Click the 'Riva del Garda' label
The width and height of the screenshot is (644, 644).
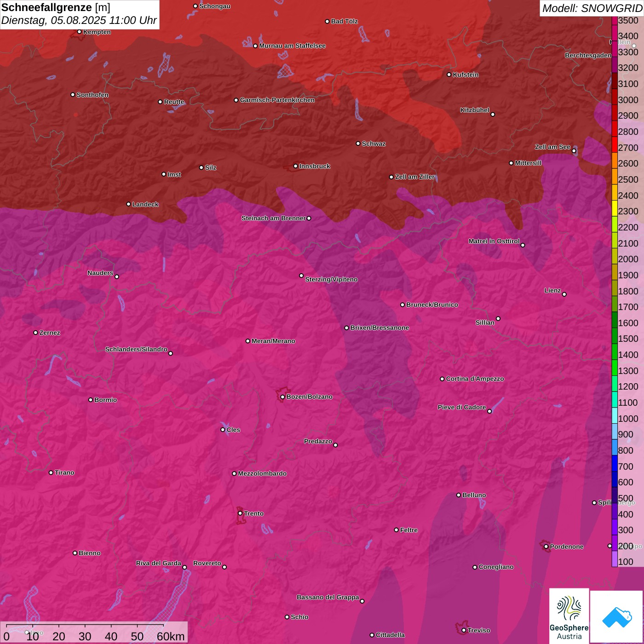[159, 563]
